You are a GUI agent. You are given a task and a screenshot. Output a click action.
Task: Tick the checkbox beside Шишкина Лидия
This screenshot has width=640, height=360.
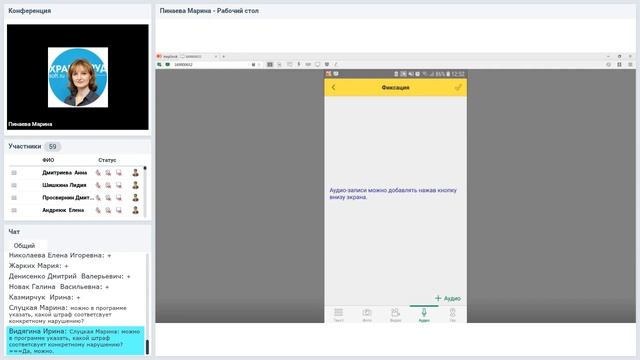pos(14,185)
